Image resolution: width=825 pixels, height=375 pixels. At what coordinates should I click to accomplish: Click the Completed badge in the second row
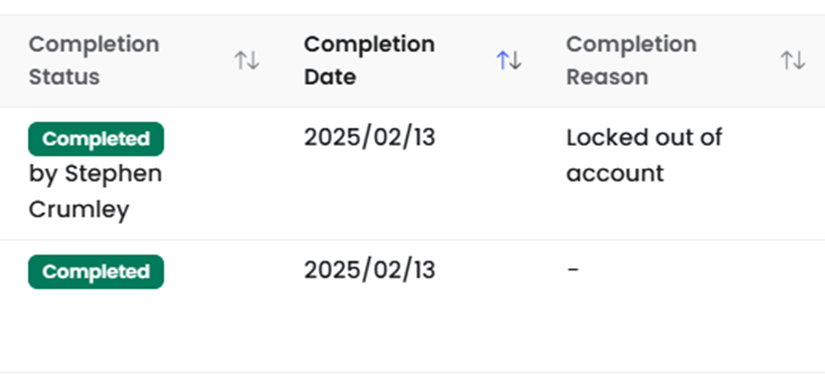click(x=96, y=271)
